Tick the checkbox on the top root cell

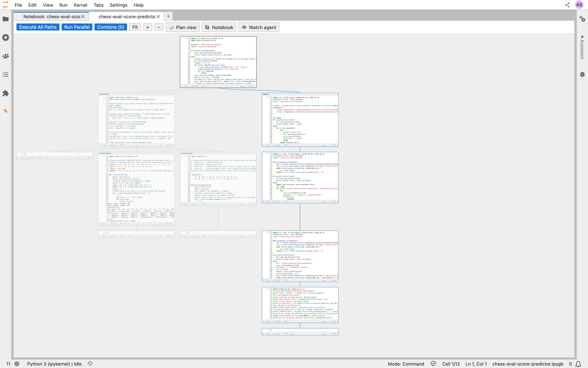tap(182, 86)
